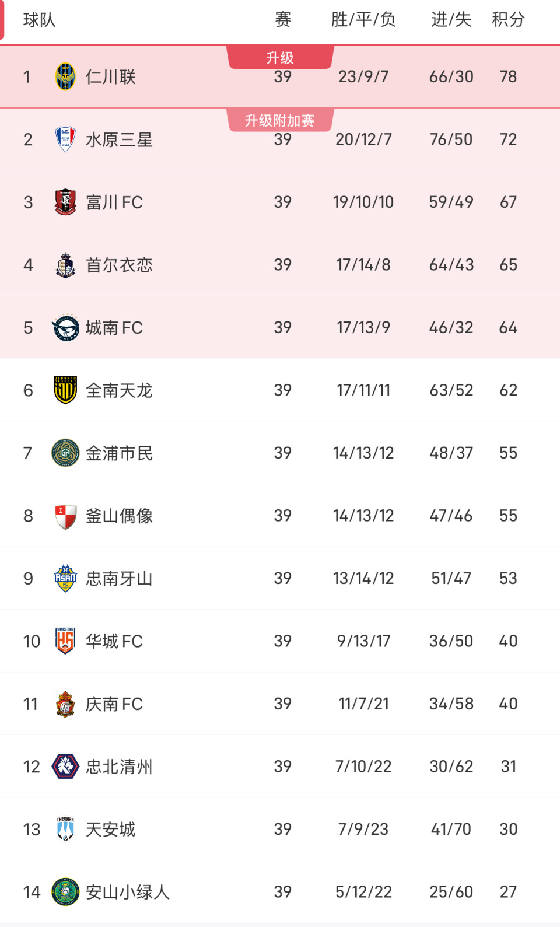Tap the 胜/平/负 column header
The image size is (560, 927).
coord(363,20)
